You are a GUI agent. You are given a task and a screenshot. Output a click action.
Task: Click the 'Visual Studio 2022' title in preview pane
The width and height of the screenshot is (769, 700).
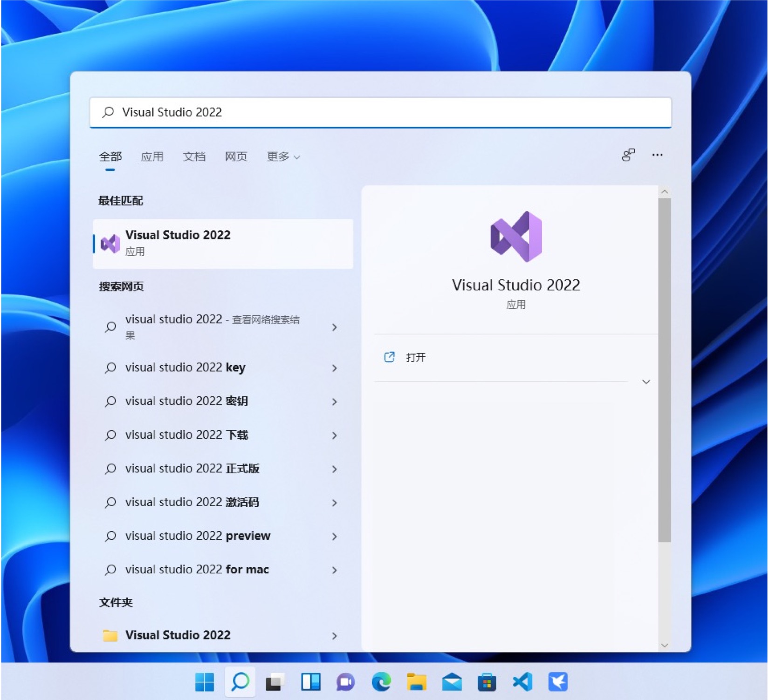click(516, 285)
